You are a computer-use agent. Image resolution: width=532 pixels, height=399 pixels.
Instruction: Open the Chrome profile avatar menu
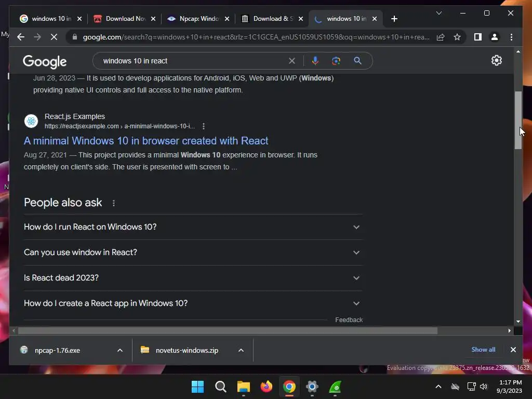(x=495, y=37)
